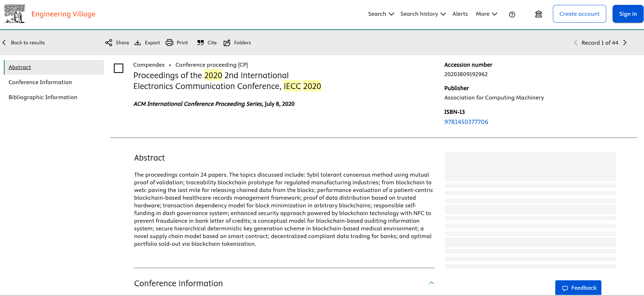The image size is (644, 296).
Task: Click the Sign in button
Action: [x=628, y=14]
